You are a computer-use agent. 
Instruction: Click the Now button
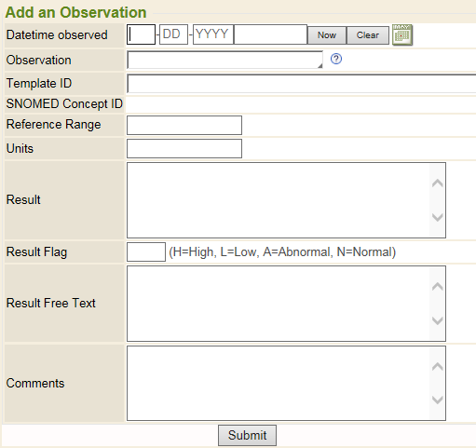(x=327, y=35)
